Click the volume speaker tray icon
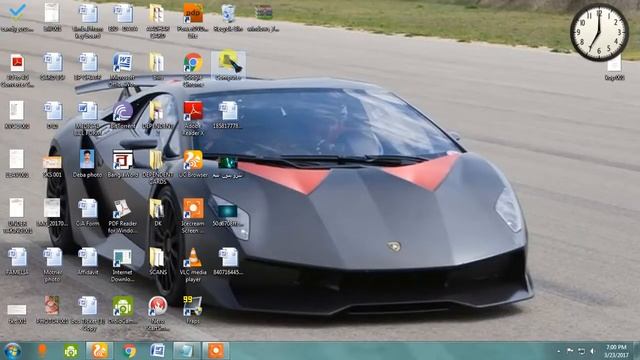This screenshot has height=360, width=640. click(x=592, y=351)
